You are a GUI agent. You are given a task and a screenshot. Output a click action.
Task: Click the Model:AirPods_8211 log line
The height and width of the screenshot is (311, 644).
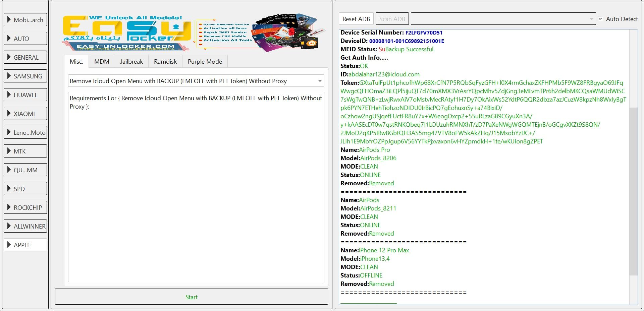tap(368, 208)
